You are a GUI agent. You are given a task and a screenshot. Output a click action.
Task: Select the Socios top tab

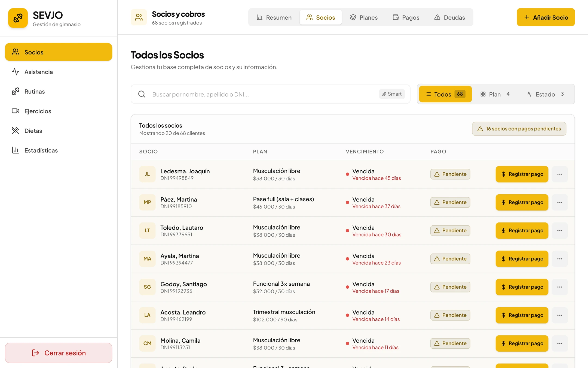point(321,17)
